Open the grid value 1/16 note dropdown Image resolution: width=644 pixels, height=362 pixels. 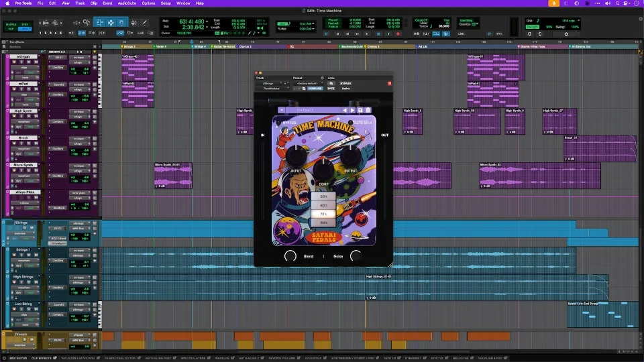(x=569, y=21)
